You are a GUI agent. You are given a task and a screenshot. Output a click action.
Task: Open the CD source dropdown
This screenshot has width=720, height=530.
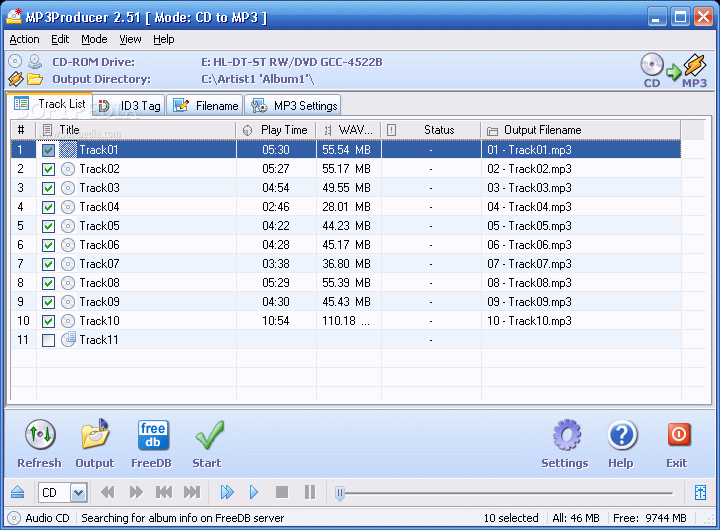coord(79,493)
